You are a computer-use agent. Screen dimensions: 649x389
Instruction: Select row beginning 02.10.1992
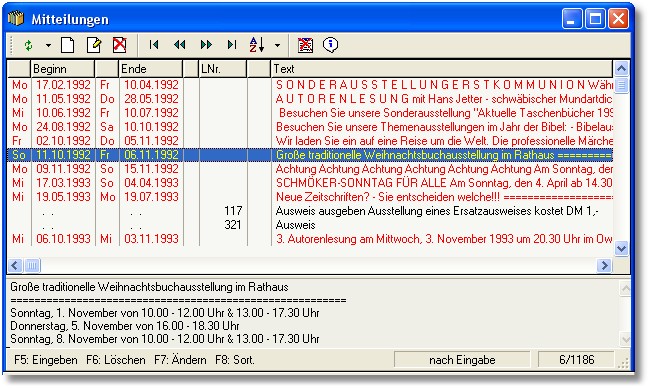310,141
